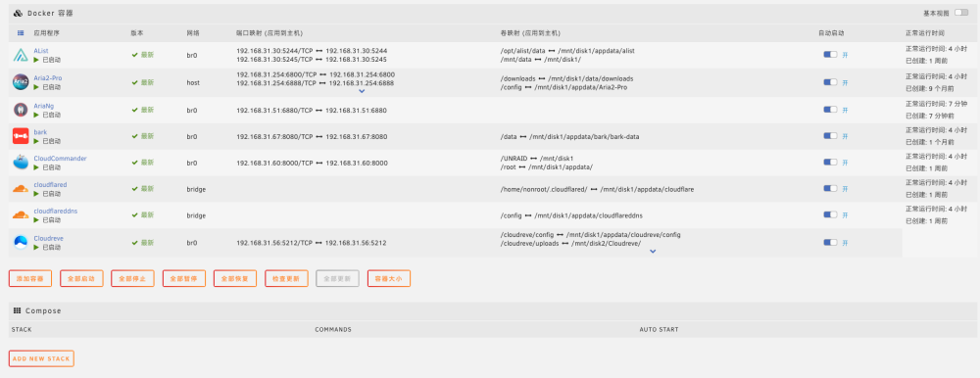Screen dimensions: 980x378
Task: Click the 全部暂停 button
Action: pos(184,279)
